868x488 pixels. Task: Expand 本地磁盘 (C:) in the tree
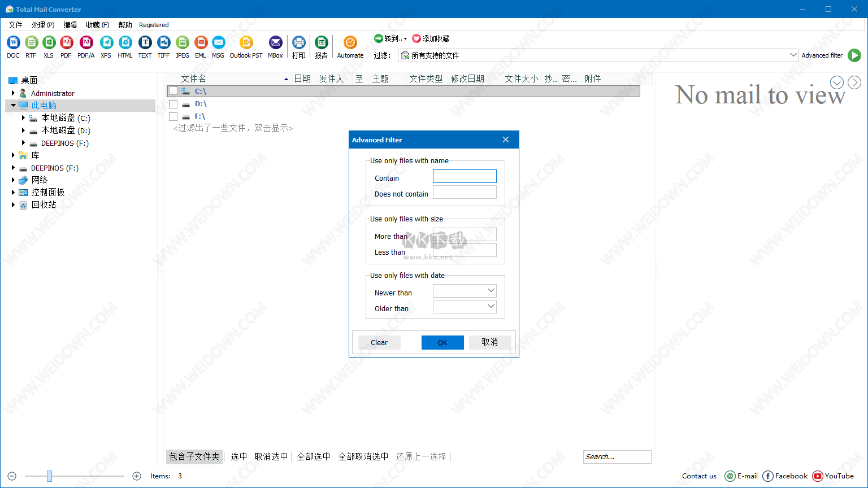coord(23,117)
